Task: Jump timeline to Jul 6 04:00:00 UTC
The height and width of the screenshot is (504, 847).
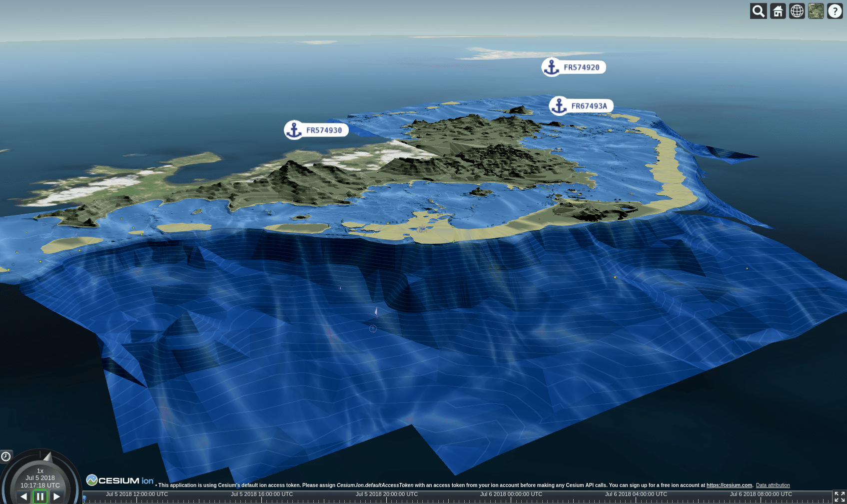Action: pos(636,499)
